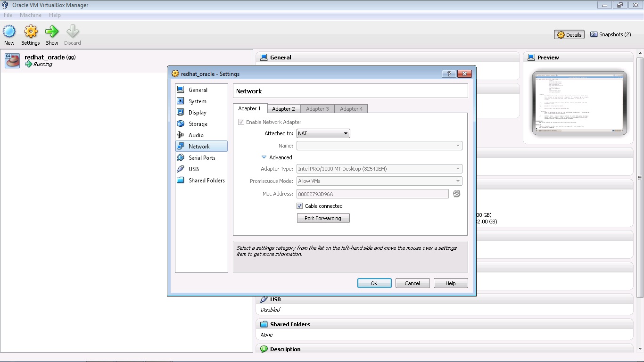Image resolution: width=644 pixels, height=362 pixels.
Task: Switch to the Adapter 3 tab
Action: click(318, 109)
